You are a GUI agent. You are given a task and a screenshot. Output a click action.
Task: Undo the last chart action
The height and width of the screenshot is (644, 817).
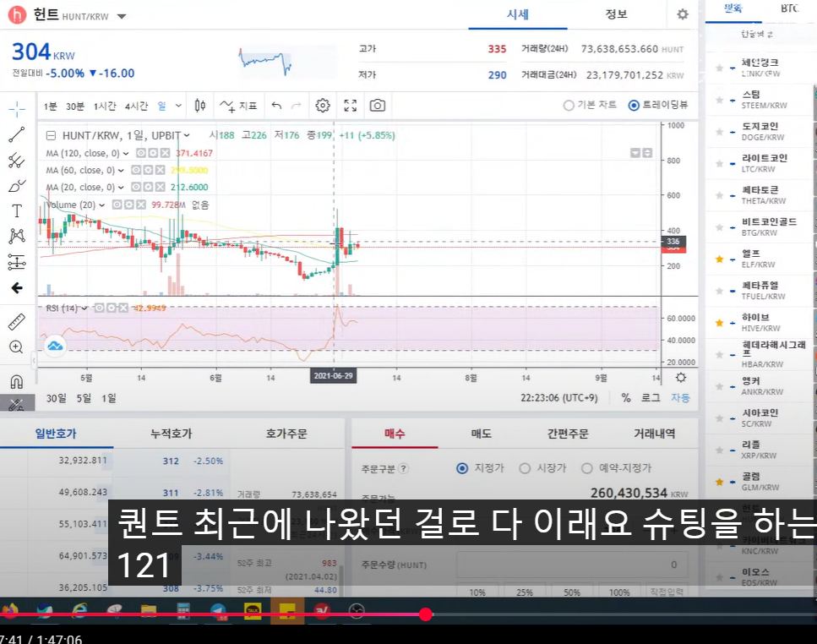pos(276,106)
